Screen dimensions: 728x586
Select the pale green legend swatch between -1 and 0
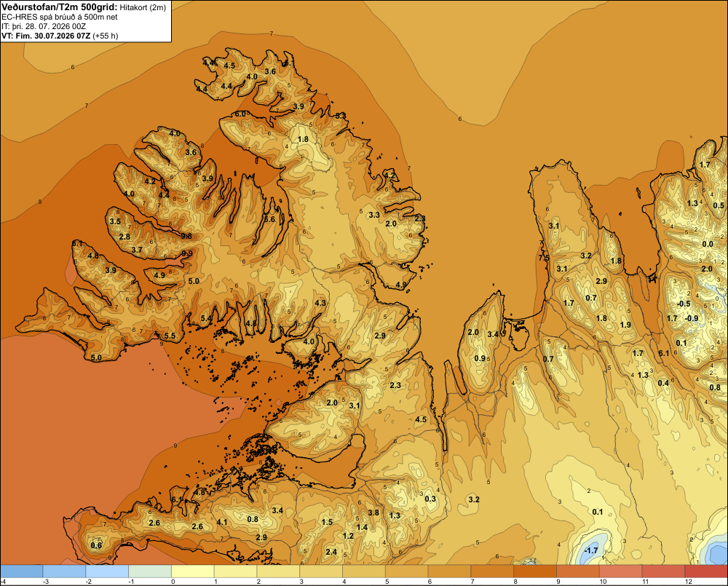[150, 571]
